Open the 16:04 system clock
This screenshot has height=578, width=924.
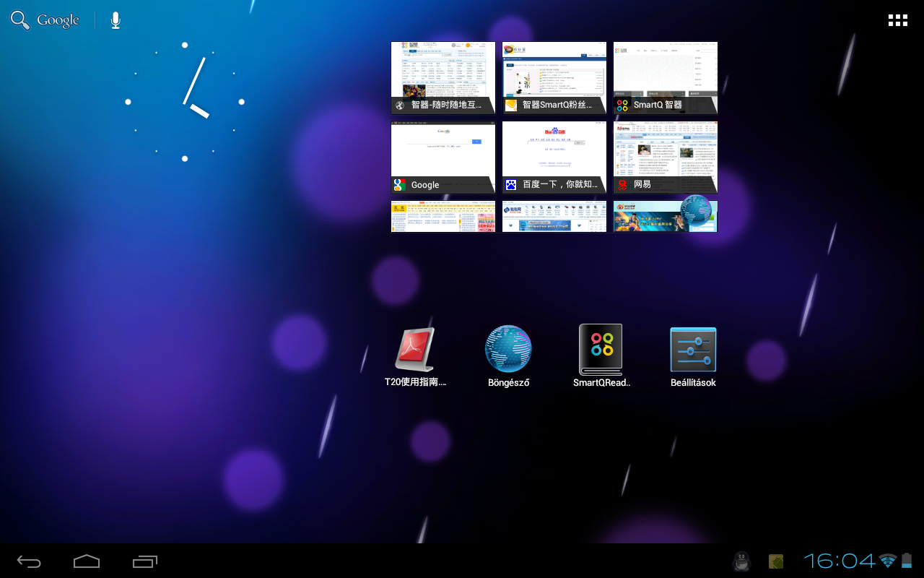840,561
